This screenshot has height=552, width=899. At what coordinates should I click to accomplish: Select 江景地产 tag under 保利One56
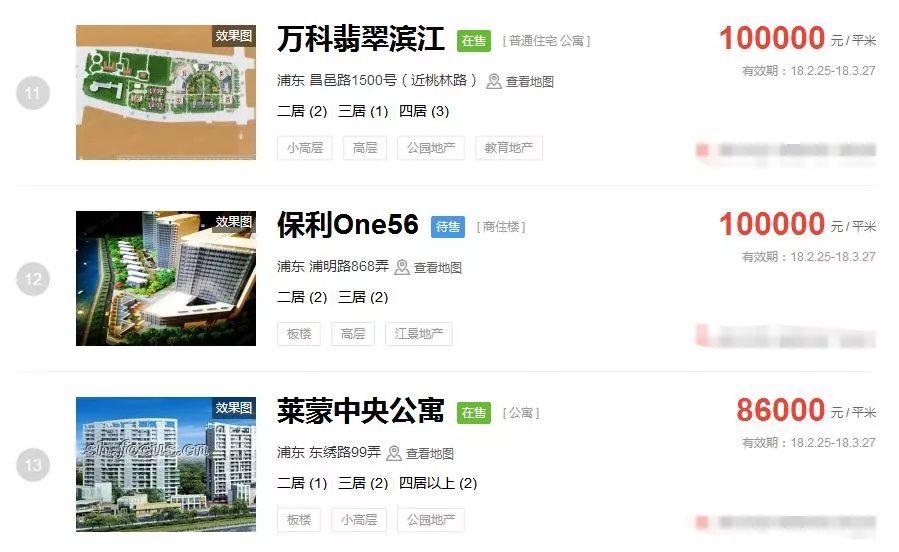pyautogui.click(x=419, y=334)
